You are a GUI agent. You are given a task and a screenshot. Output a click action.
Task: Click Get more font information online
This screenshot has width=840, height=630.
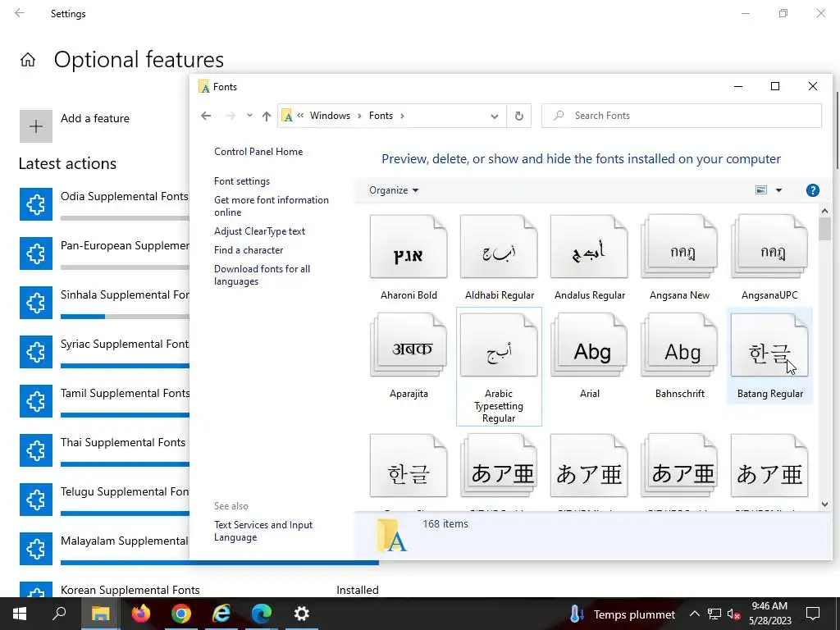pyautogui.click(x=271, y=206)
